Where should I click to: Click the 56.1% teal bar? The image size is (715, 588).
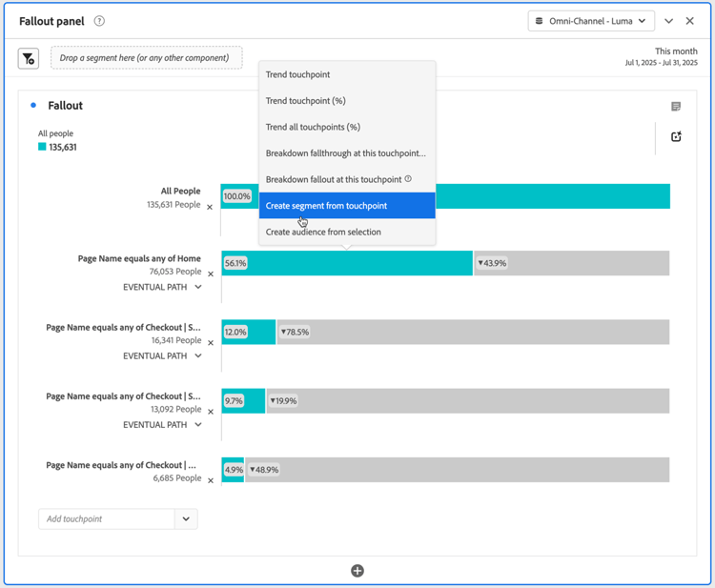coord(347,263)
